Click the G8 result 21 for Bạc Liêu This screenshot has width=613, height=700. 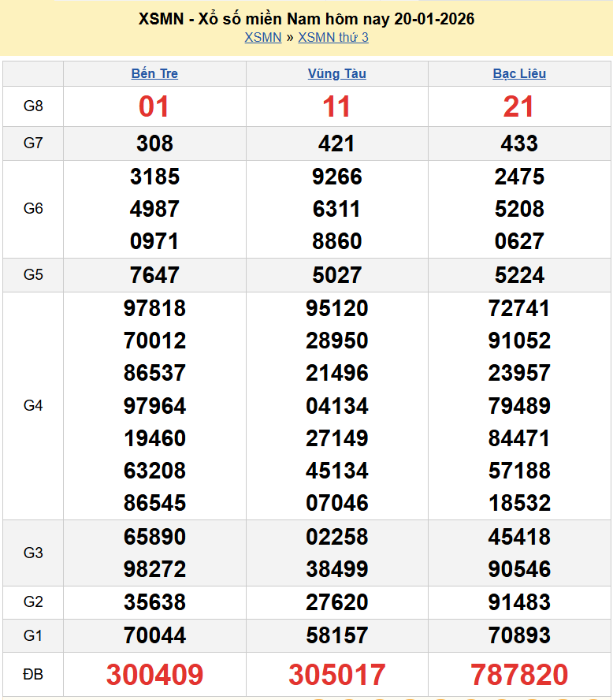point(519,106)
